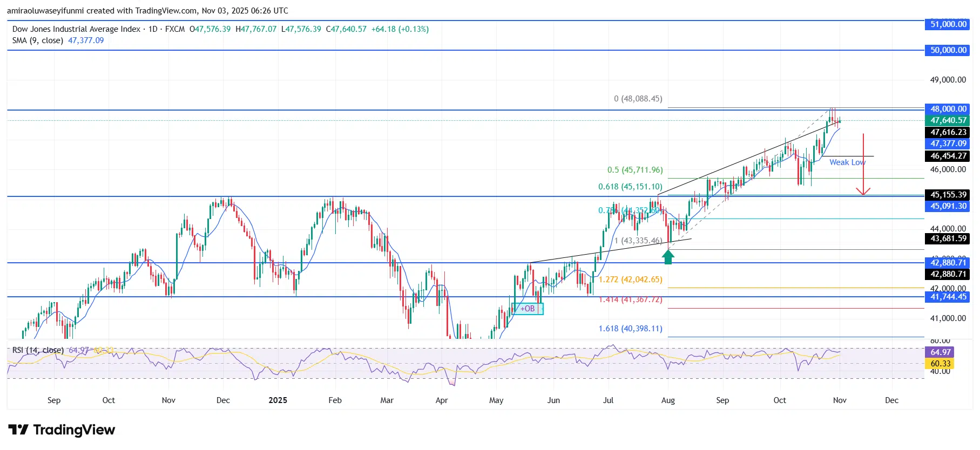980x450 pixels.
Task: Select the Weak Low annotation text
Action: coord(847,162)
